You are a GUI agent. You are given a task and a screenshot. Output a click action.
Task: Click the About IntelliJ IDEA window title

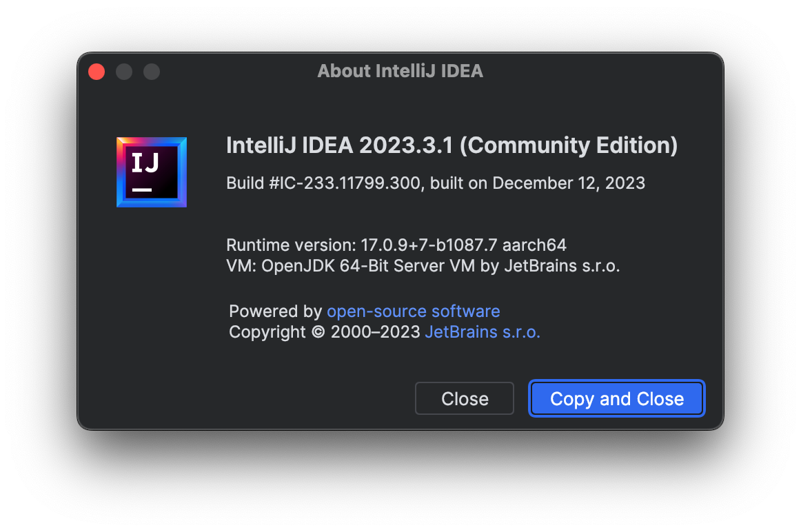[400, 71]
